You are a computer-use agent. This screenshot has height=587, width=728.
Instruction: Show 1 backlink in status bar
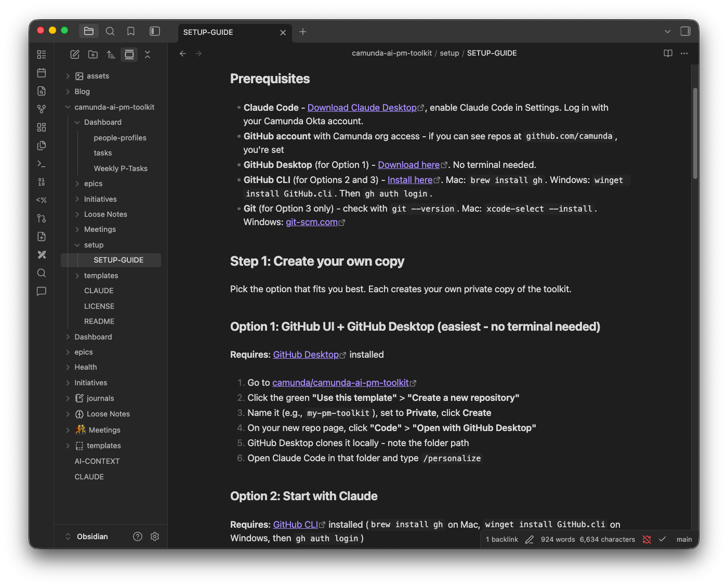(502, 540)
